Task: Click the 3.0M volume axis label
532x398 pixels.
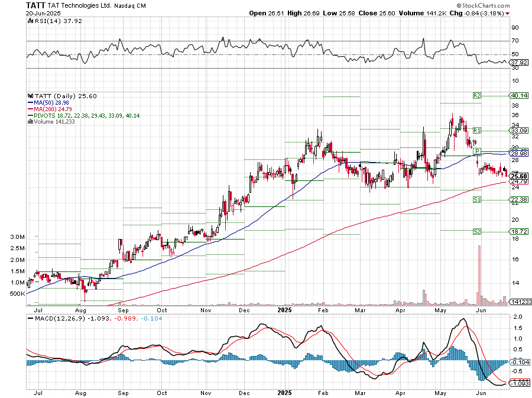Action: coord(17,237)
